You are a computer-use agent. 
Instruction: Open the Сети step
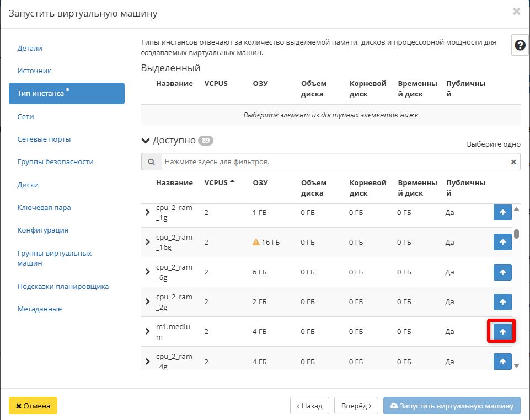pos(26,117)
